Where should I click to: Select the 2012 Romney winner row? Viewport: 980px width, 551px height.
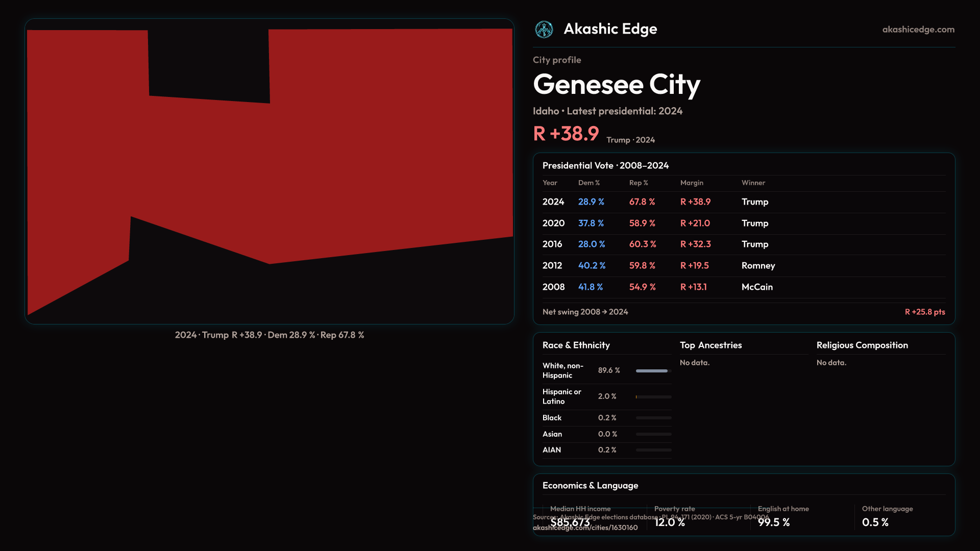[x=757, y=266]
